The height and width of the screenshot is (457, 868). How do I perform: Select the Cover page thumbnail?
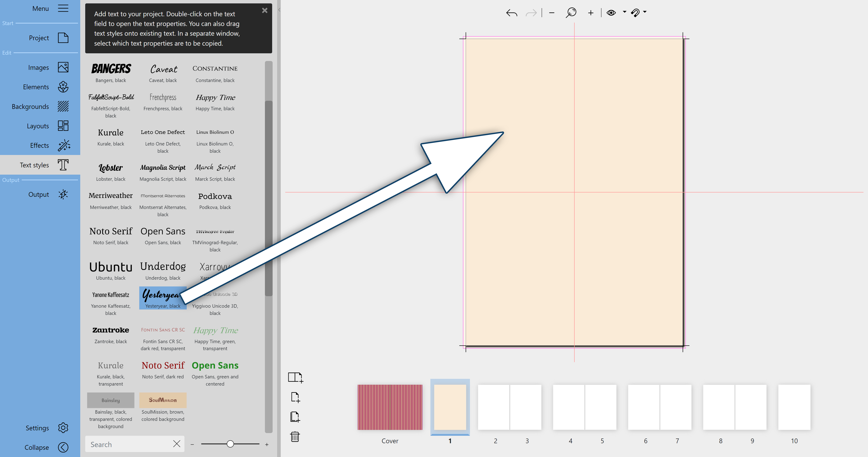tap(389, 407)
